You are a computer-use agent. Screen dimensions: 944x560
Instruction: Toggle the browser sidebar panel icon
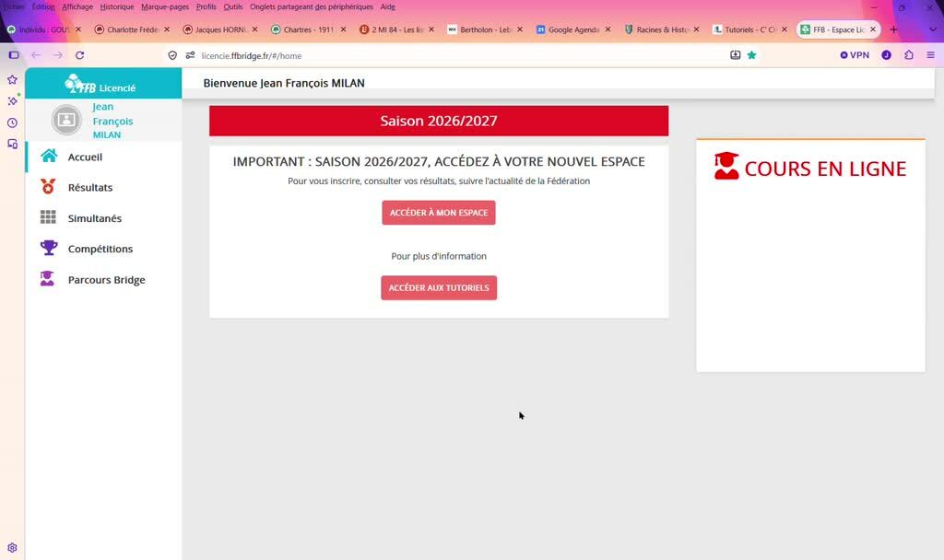click(14, 55)
